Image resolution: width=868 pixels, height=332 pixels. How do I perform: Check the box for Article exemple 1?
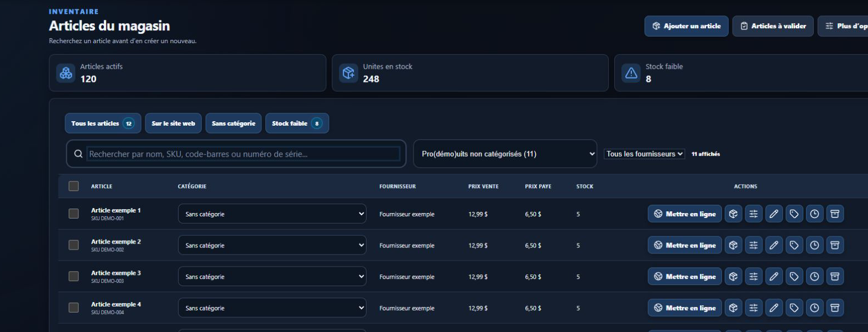coord(74,214)
